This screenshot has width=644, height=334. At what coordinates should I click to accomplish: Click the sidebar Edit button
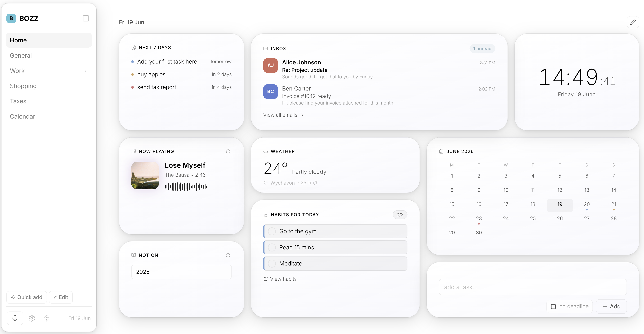pyautogui.click(x=61, y=297)
